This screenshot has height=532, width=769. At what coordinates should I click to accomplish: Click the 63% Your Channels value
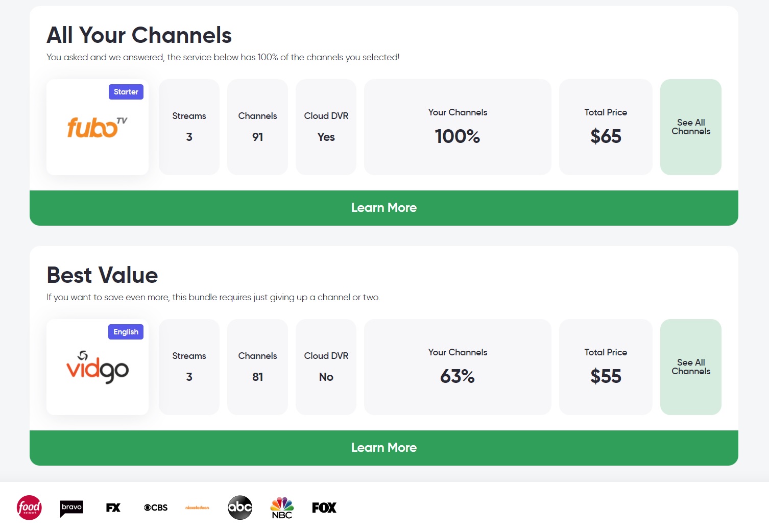[x=458, y=376]
